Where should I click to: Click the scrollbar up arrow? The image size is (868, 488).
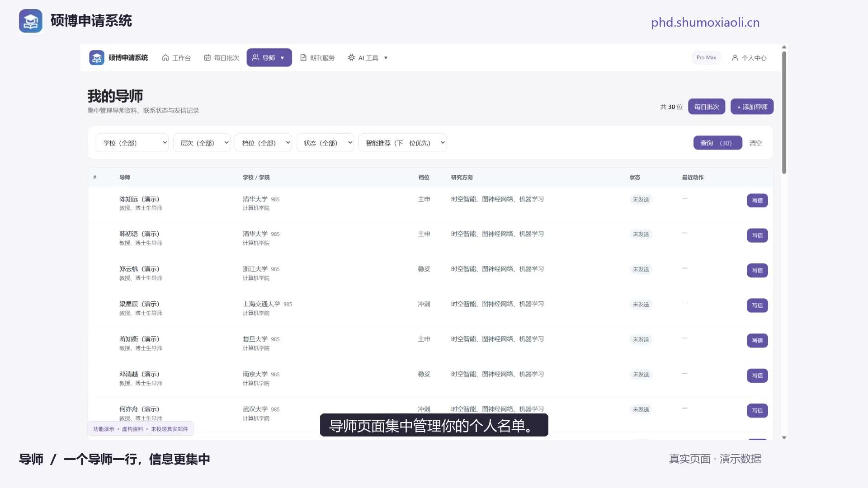[784, 47]
